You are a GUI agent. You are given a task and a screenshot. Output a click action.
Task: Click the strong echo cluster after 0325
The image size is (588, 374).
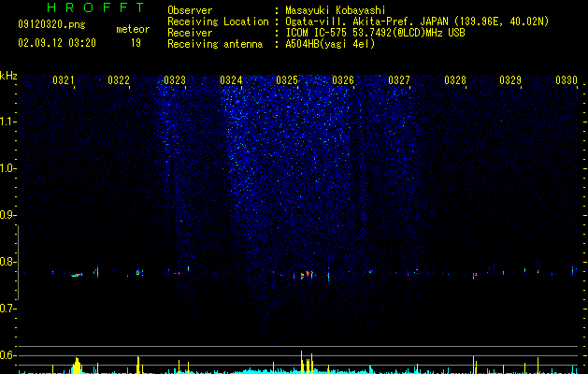coord(308,275)
